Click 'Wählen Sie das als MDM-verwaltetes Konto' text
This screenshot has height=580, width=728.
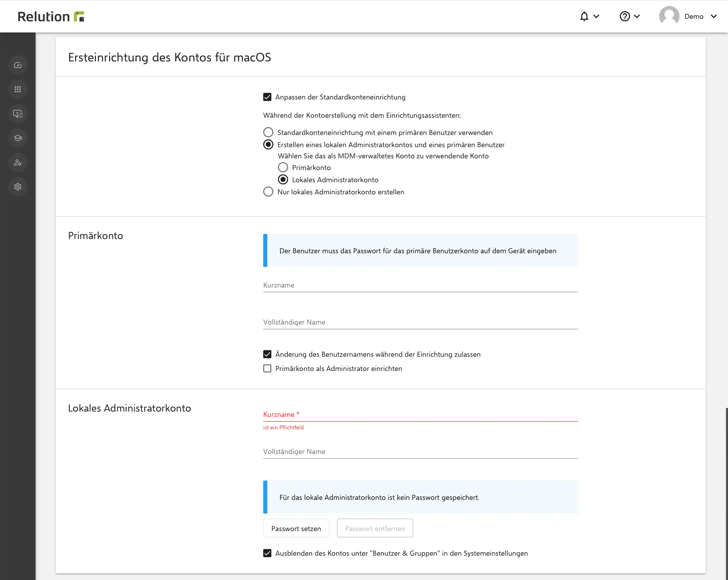(383, 156)
